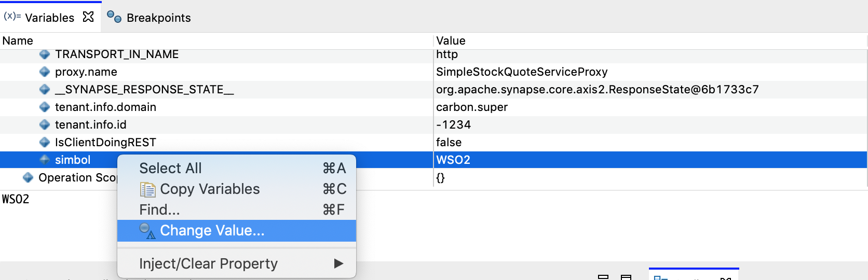Click the diamond icon beside TRANSPORT_IN_NAME
The height and width of the screenshot is (280, 868).
45,54
